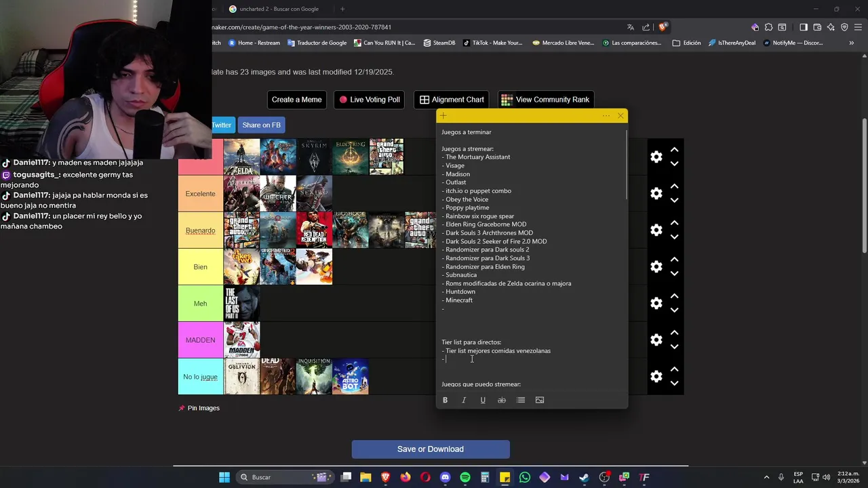Open the Edición bookmarks folder

click(687, 43)
